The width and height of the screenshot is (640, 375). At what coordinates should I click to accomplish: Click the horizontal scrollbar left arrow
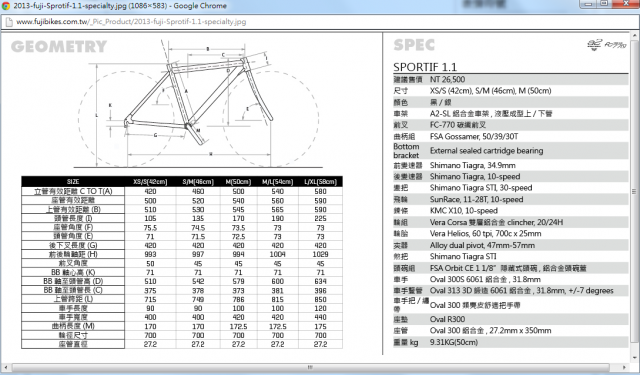6,367
